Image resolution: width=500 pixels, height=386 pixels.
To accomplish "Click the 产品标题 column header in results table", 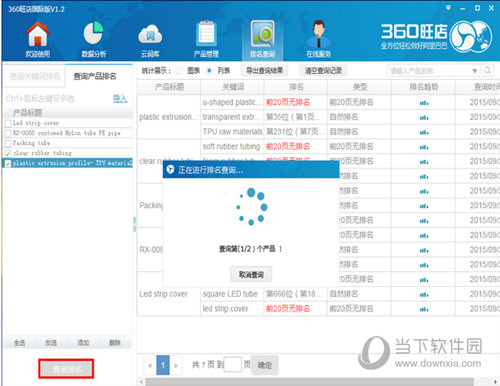I will 169,87.
